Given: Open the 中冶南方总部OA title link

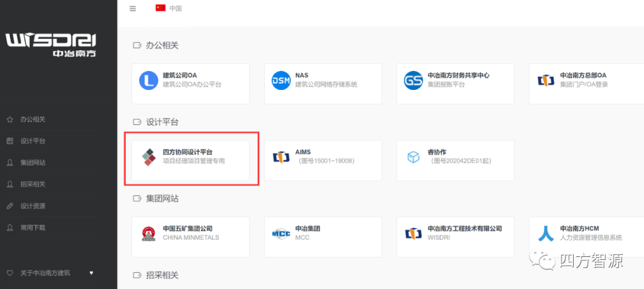Looking at the screenshot, I should (x=583, y=76).
